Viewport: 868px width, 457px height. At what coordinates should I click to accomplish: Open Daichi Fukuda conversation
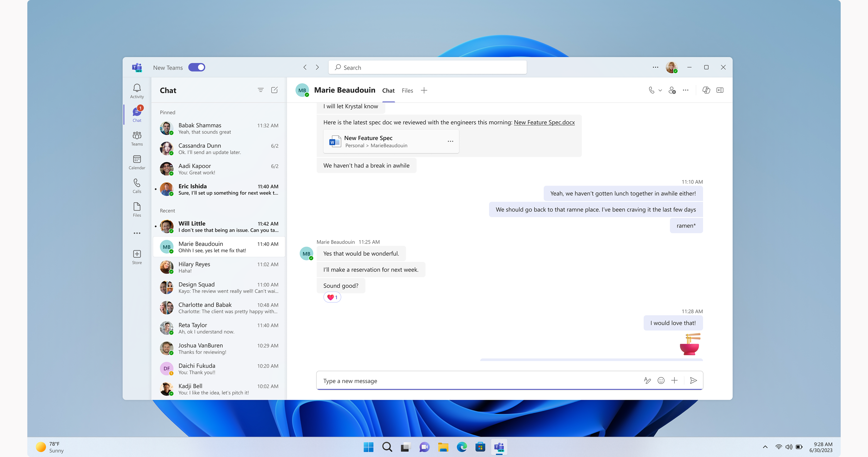(x=219, y=369)
